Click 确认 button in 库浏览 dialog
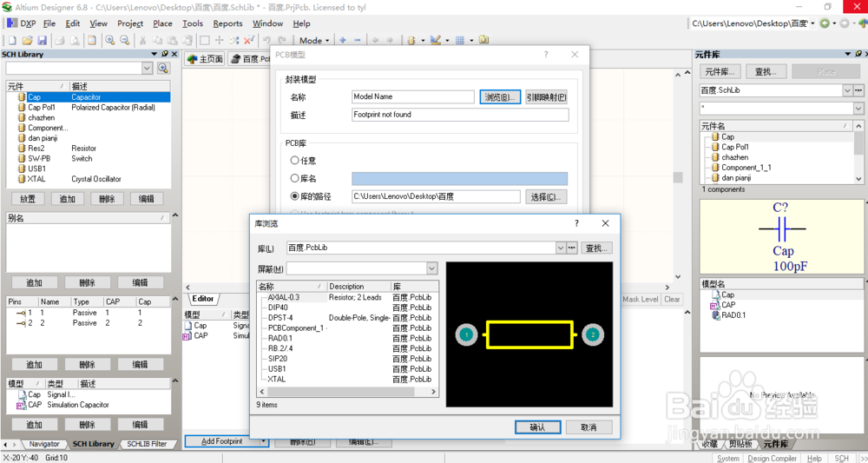Screen dimensions: 868x463 [537, 427]
